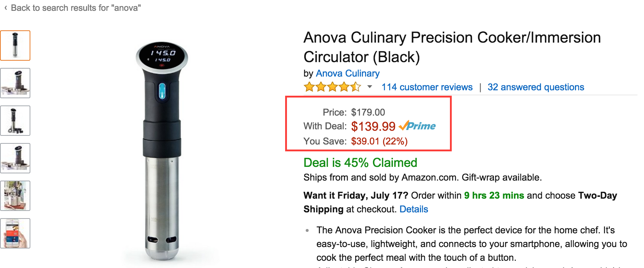This screenshot has width=644, height=268.
Task: Expand the rating breakdown dropdown arrow
Action: point(370,87)
